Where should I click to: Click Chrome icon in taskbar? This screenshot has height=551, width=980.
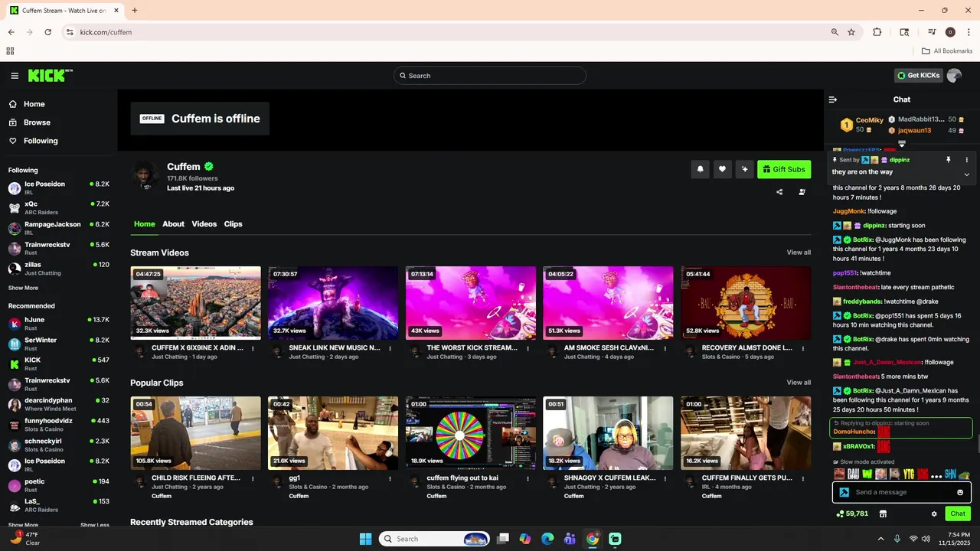click(593, 539)
